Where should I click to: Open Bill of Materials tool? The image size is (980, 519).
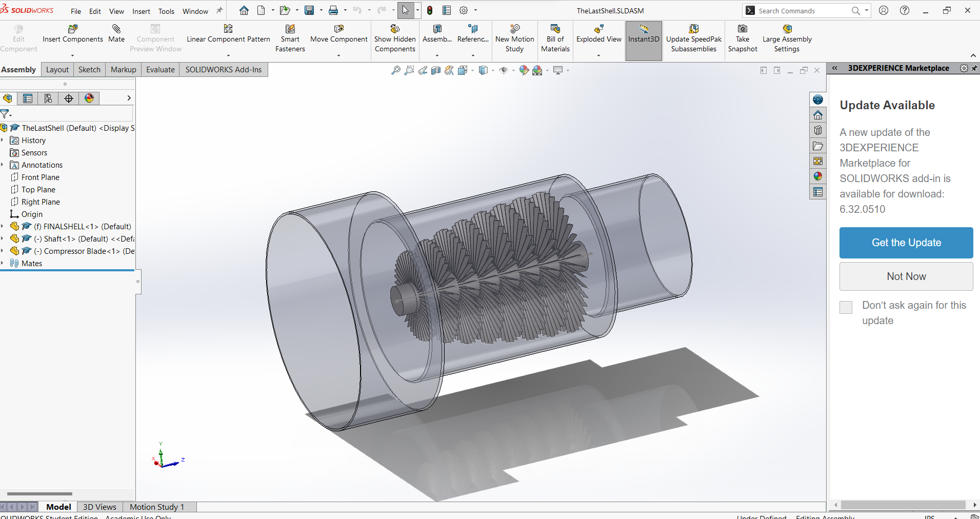pos(555,38)
